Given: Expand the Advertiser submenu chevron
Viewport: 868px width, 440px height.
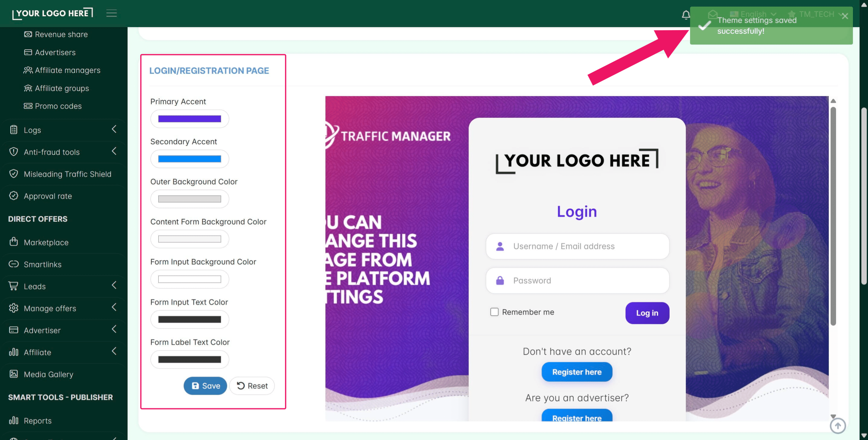Looking at the screenshot, I should (114, 329).
